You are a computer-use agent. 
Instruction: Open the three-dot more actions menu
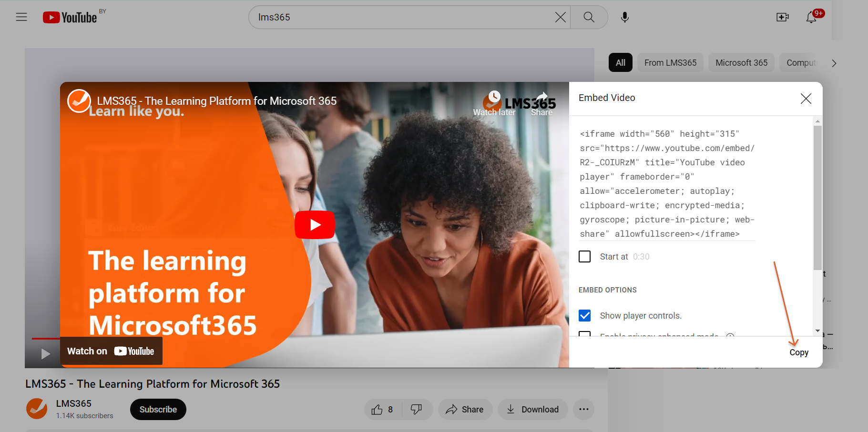click(583, 410)
